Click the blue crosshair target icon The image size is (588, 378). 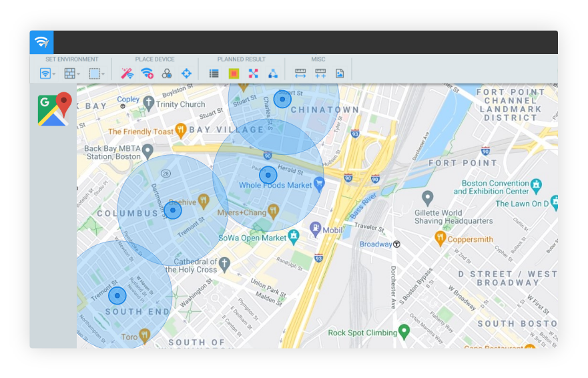click(186, 73)
